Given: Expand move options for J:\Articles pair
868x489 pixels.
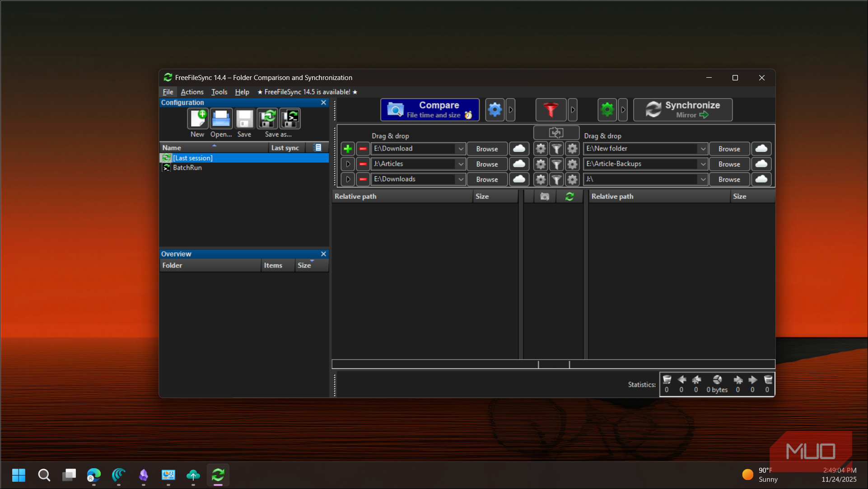Looking at the screenshot, I should click(348, 164).
